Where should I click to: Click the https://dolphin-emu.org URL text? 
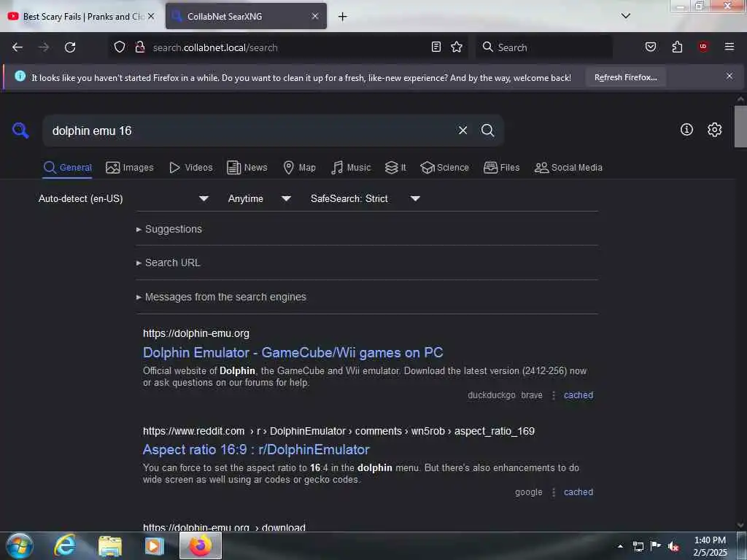pos(196,333)
